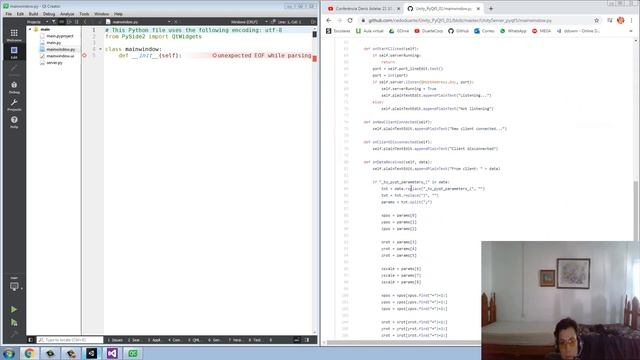Open the MEGA bookmark
The image size is (640, 360).
(542, 31)
